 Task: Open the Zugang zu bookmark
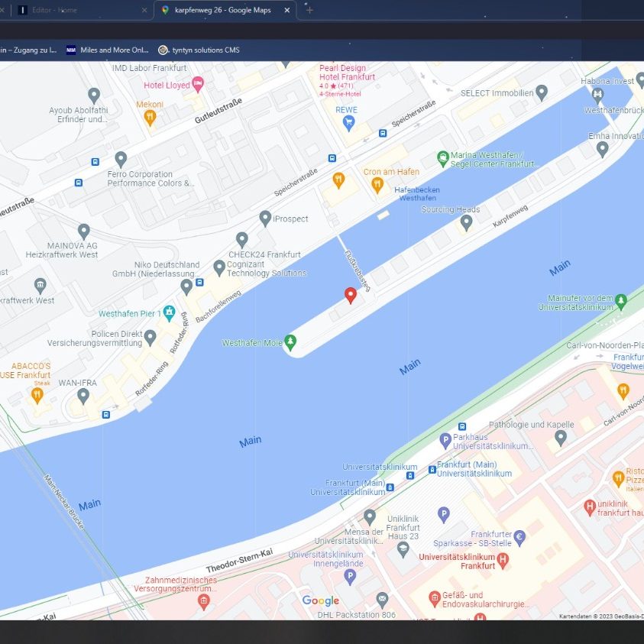tap(28, 50)
